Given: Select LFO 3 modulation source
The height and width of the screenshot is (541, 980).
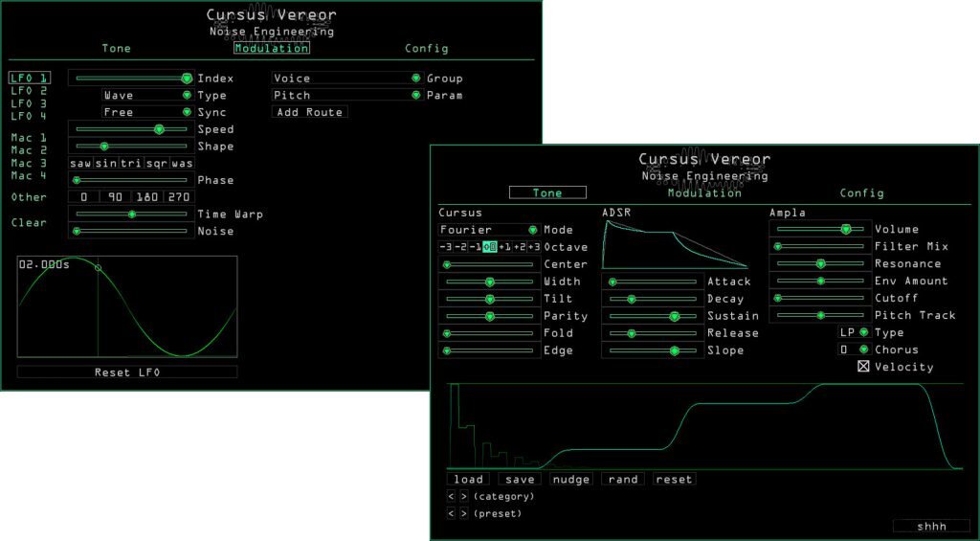Looking at the screenshot, I should 29,103.
